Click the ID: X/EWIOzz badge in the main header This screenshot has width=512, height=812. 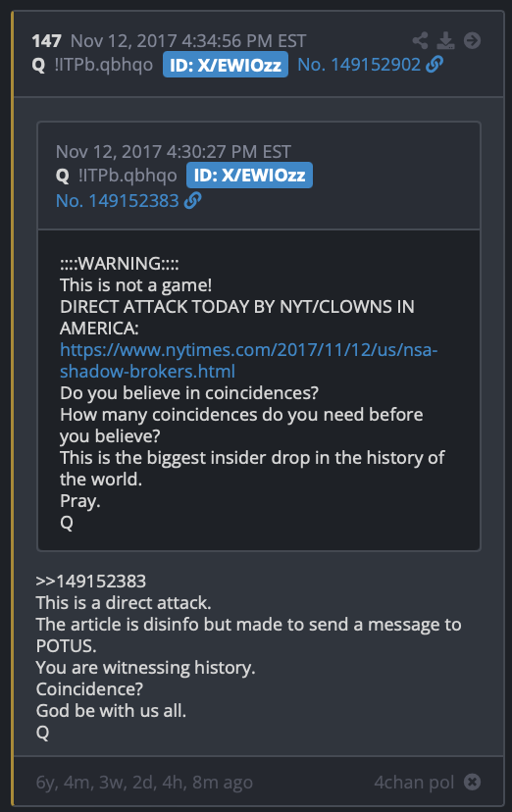(x=226, y=65)
